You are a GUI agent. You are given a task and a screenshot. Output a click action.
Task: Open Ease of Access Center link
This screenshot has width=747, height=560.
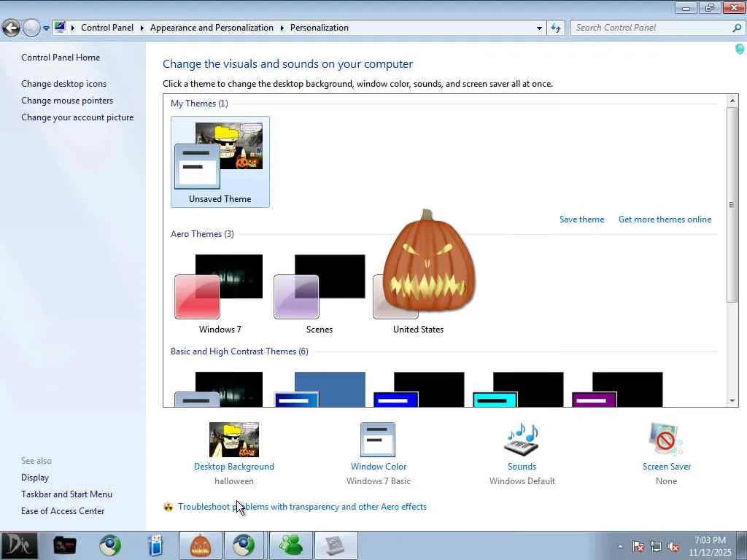pyautogui.click(x=63, y=511)
